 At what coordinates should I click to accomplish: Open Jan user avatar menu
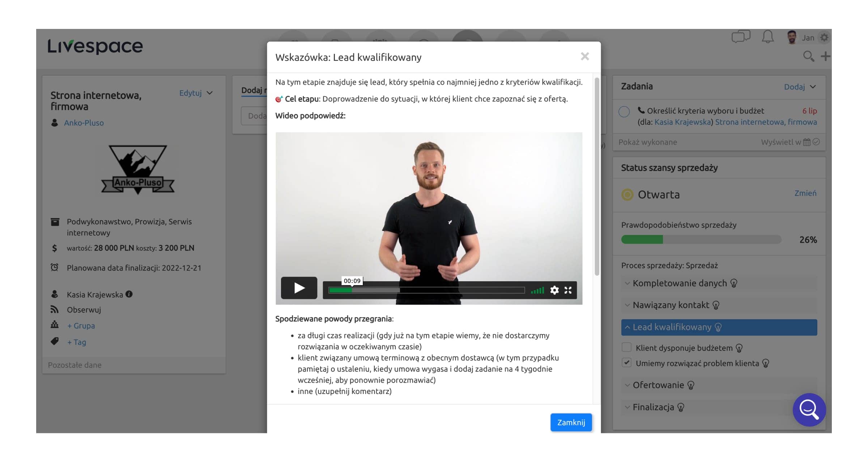tap(792, 37)
